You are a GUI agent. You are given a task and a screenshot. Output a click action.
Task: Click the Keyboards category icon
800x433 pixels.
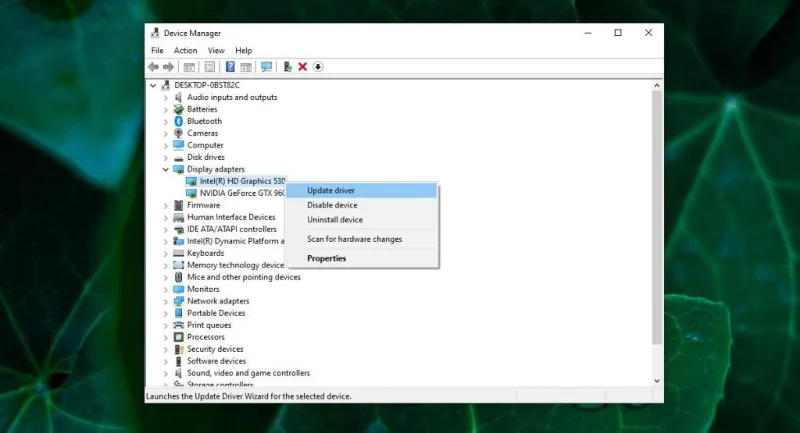(179, 253)
